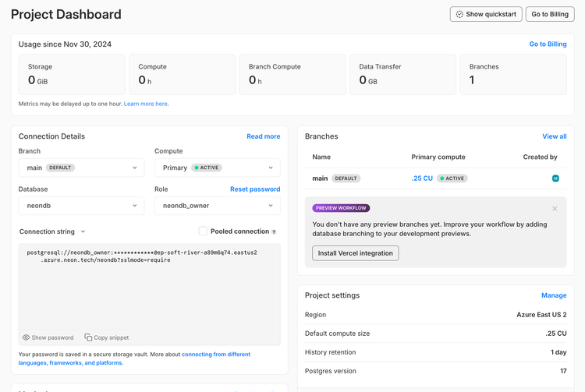Open the Branch dropdown showing main
The width and height of the screenshot is (585, 392).
click(82, 168)
